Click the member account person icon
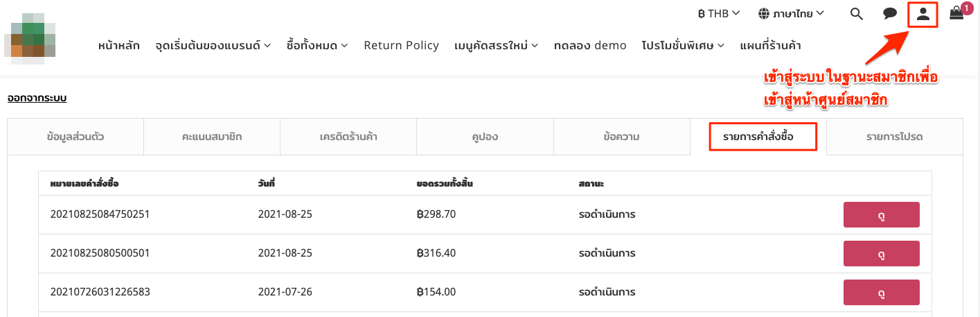Screen dimensions: 980x317 coord(923,14)
